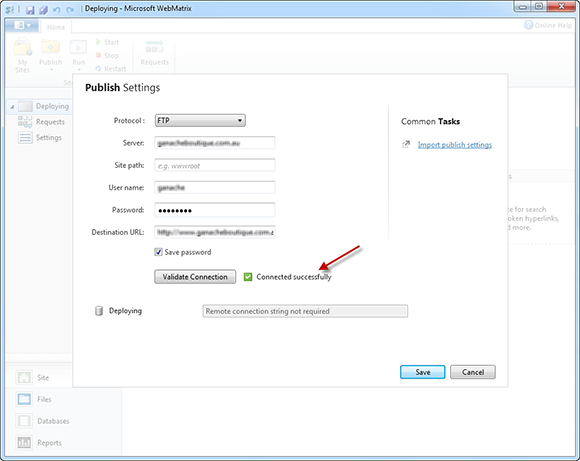The width and height of the screenshot is (580, 461).
Task: Click the Remote connection string field
Action: [x=305, y=311]
